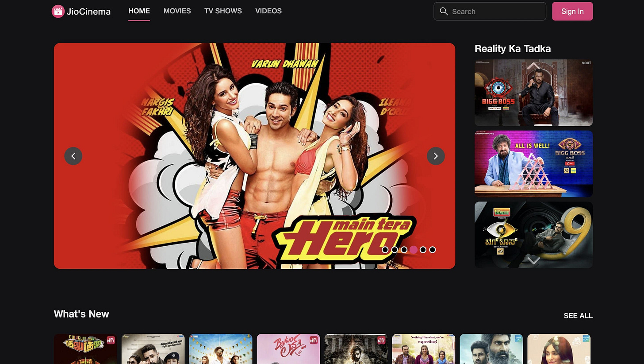Screen dimensions: 644x364
Task: Open the Main Tera Hero banner
Action: [254, 156]
